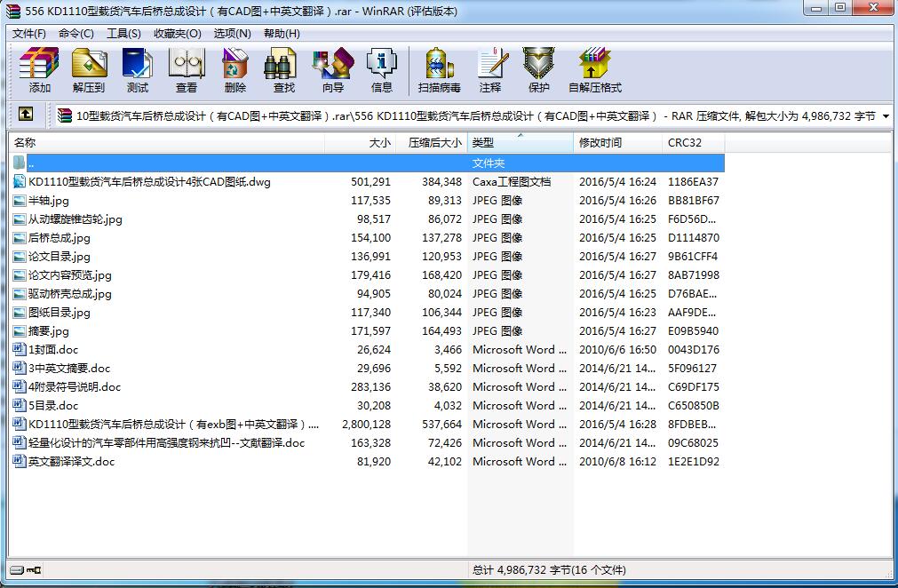This screenshot has width=898, height=588.
Task: Click the image icon beside 摘要.jpg
Action: coord(20,331)
